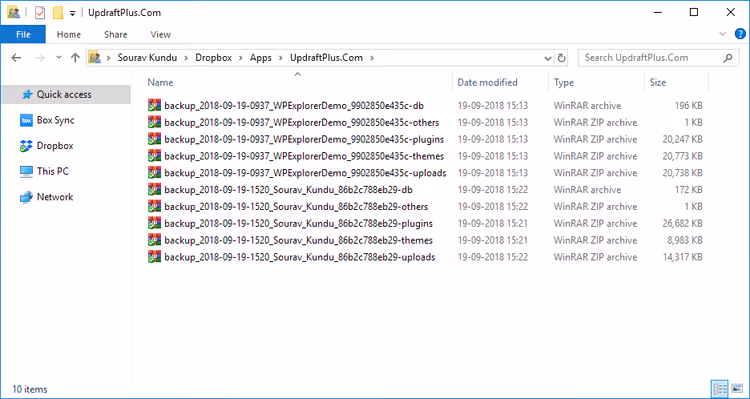
Task: Click the 196 KB size cell
Action: [688, 106]
